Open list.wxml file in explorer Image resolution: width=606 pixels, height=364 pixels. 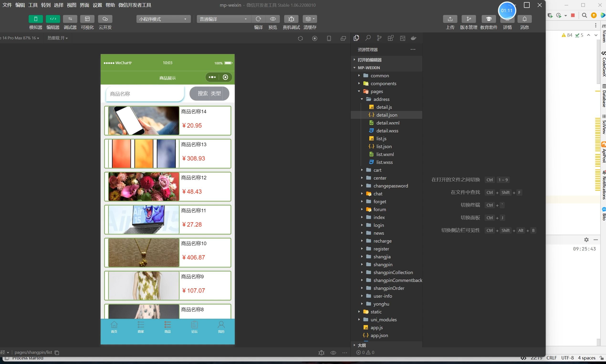(x=385, y=154)
